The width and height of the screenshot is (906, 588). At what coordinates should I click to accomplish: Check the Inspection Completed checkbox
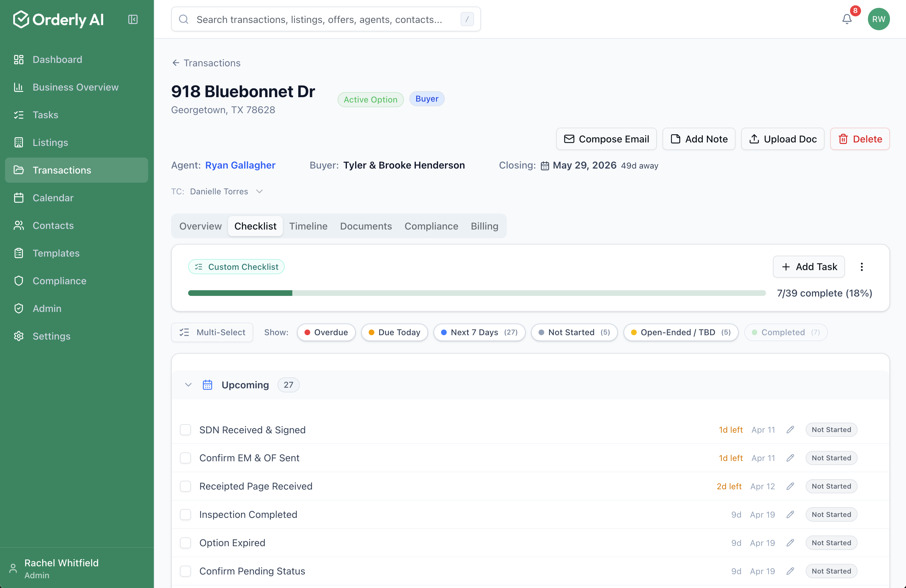click(x=185, y=514)
